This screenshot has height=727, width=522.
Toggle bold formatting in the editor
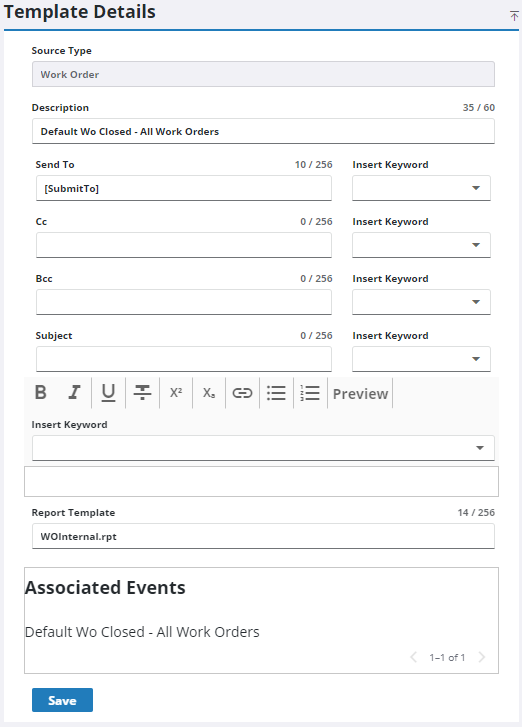tap(41, 393)
